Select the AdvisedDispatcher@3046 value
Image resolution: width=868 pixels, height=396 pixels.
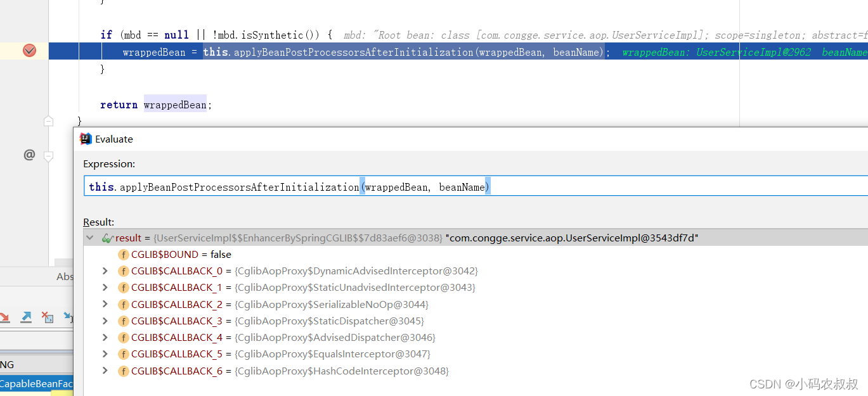pos(335,338)
